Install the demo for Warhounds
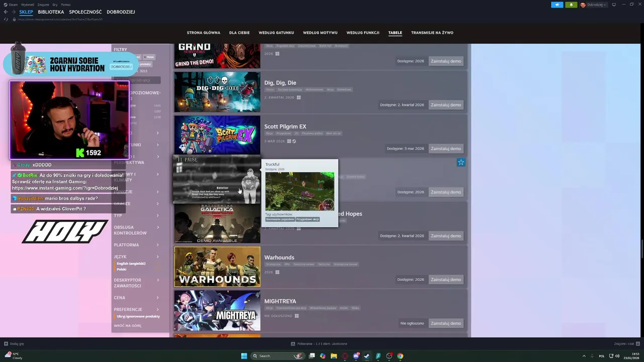 click(446, 280)
